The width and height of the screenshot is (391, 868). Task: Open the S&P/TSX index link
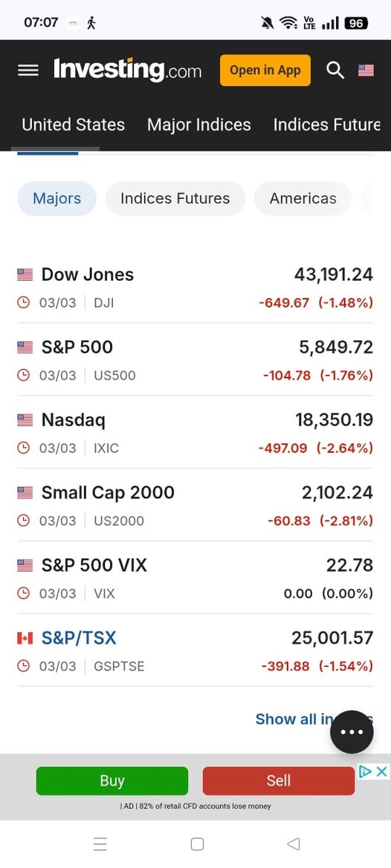80,638
